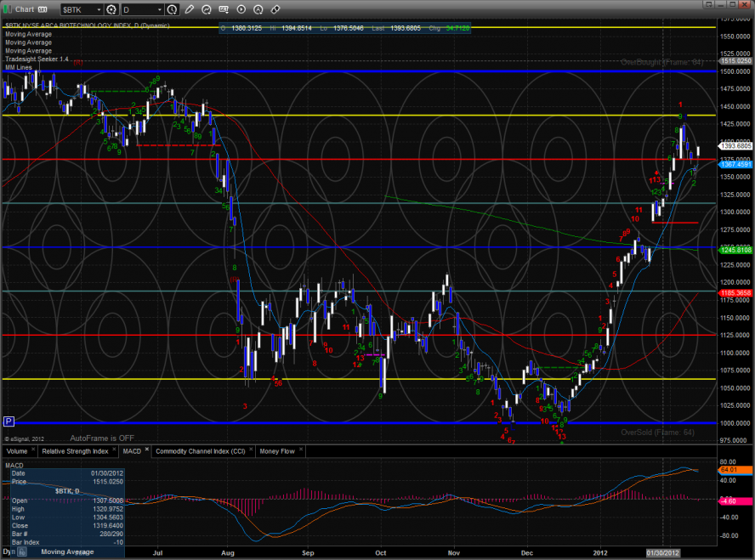This screenshot has width=755, height=560.
Task: Click the trade ticket icon in toolbar
Action: 275,9
